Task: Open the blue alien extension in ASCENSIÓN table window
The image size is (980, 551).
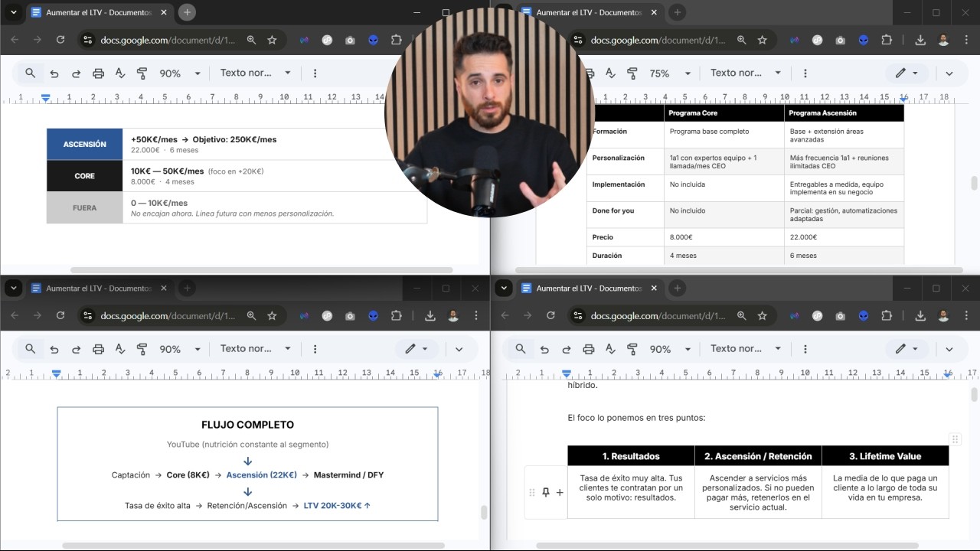Action: [373, 40]
